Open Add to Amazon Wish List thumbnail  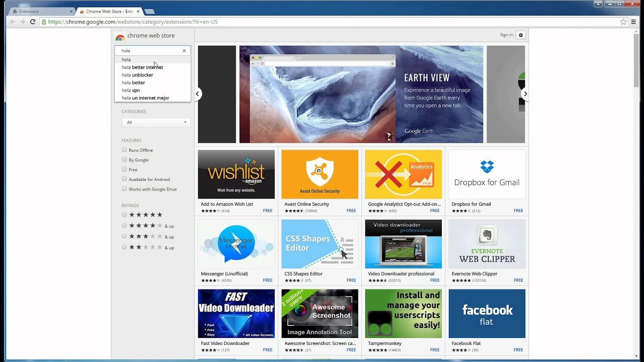tap(236, 174)
